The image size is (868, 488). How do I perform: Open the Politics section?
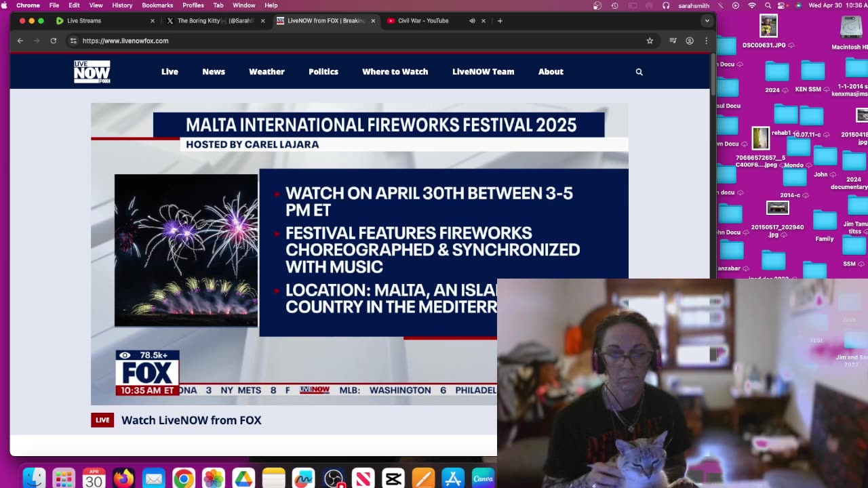323,71
